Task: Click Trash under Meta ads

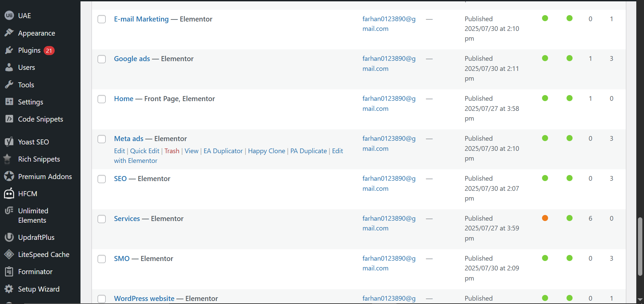Action: [x=172, y=151]
